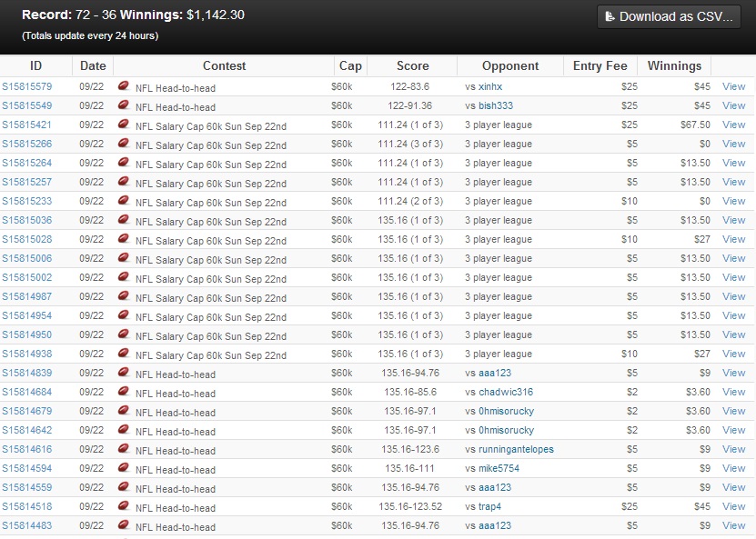756x539 pixels.
Task: Click football icon in row S15814987
Action: tap(124, 296)
